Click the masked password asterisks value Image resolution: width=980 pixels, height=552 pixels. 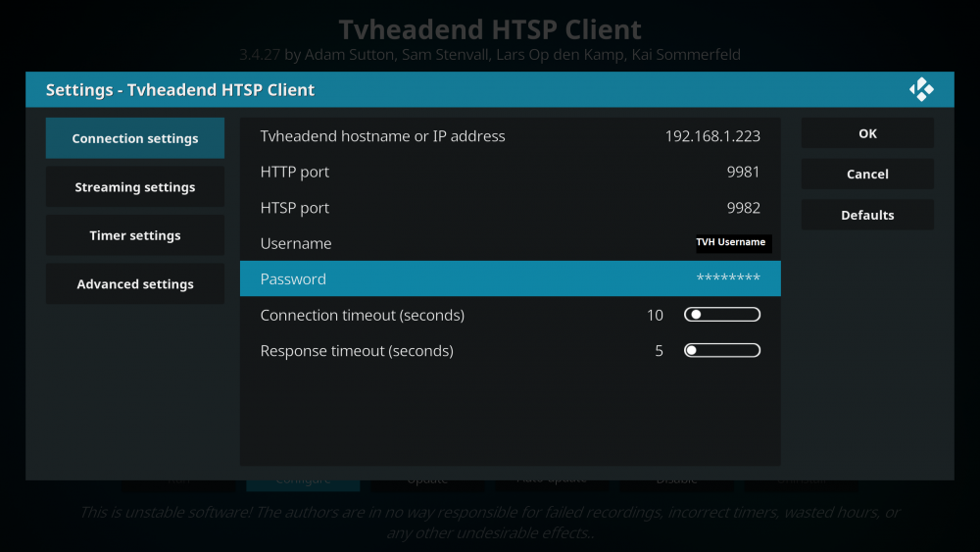(x=728, y=277)
